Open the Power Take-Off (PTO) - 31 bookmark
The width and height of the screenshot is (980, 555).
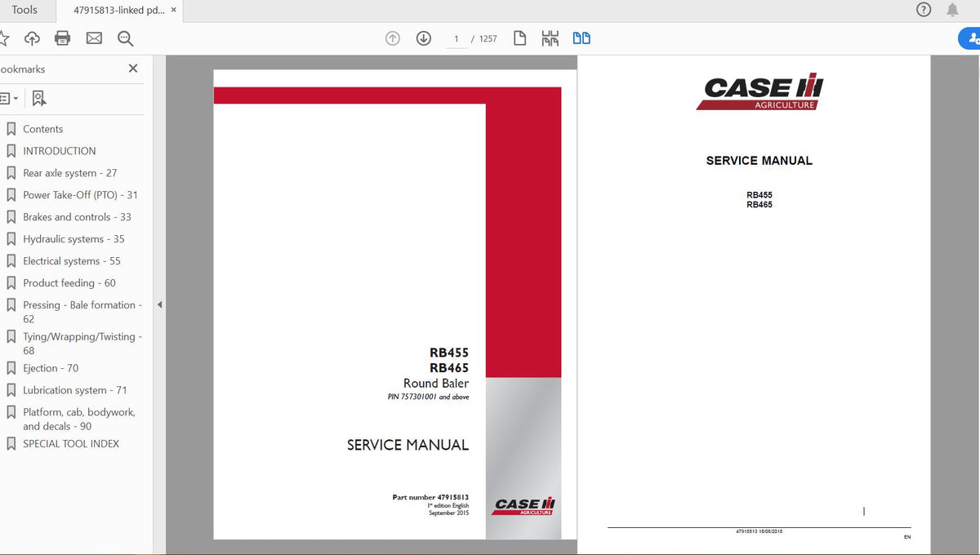click(80, 195)
